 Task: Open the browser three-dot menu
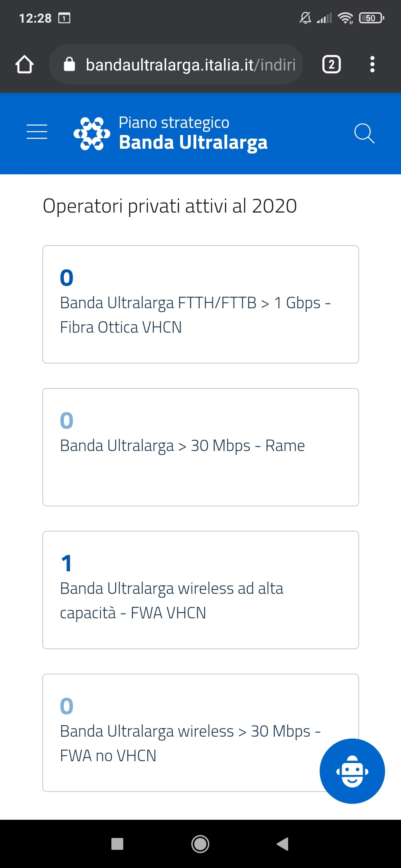372,65
